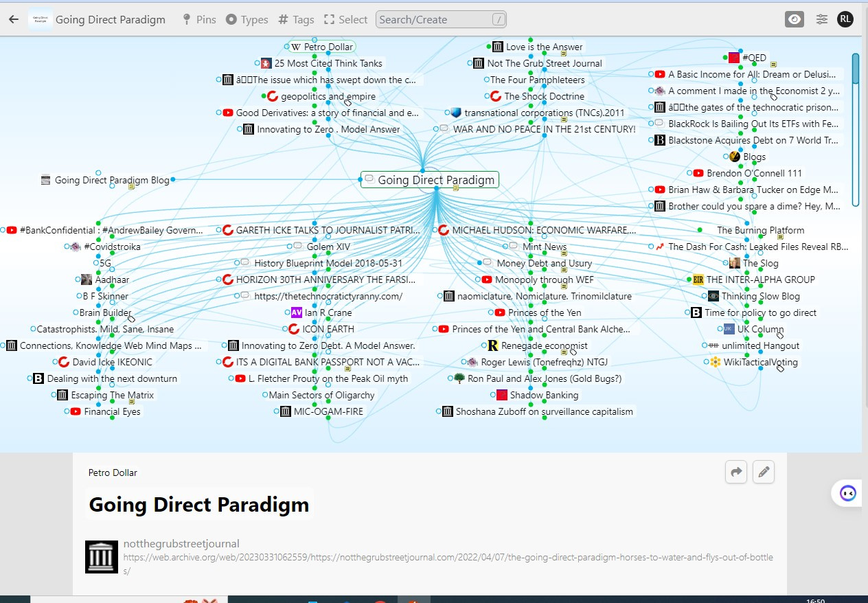This screenshot has height=603, width=868.
Task: Click The Shock Doctrine node icon
Action: point(496,96)
